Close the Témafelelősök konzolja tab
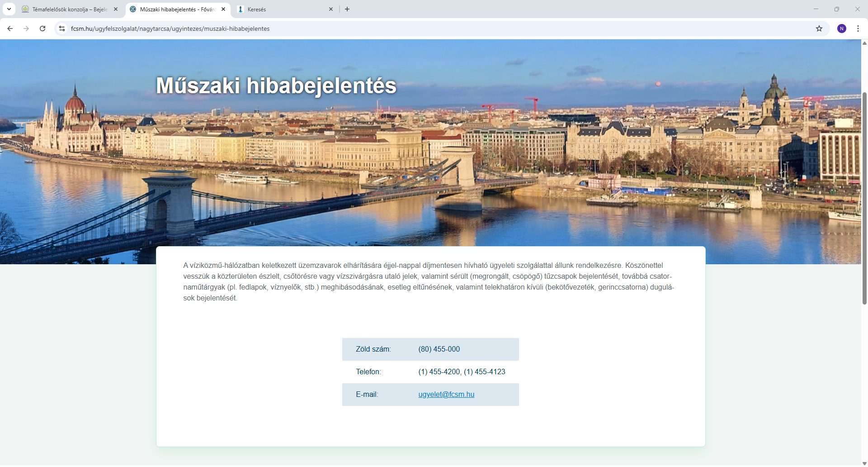 [116, 9]
